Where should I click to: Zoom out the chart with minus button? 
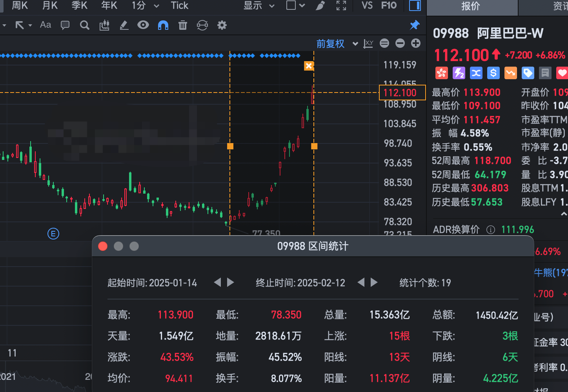pyautogui.click(x=400, y=44)
